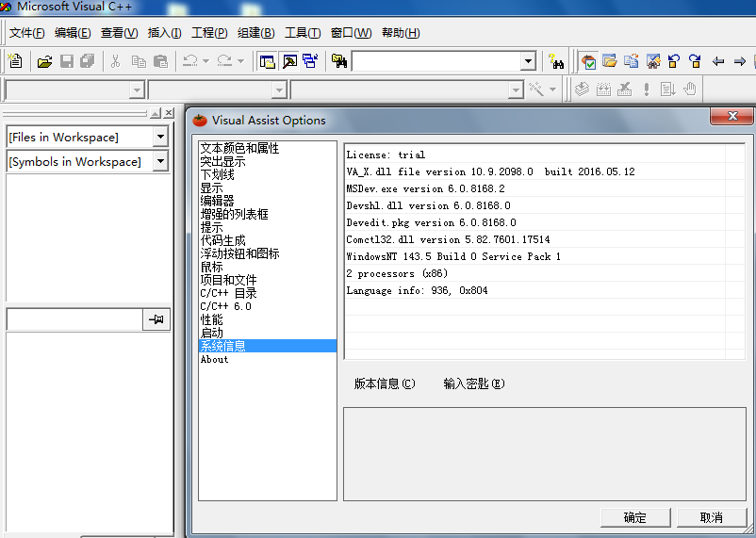Screen dimensions: 756x538
Task: Click the Language info: 936 row
Action: point(535,290)
